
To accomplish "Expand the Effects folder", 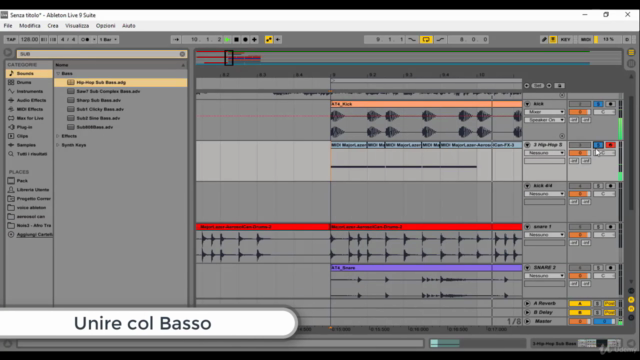I will coord(58,136).
